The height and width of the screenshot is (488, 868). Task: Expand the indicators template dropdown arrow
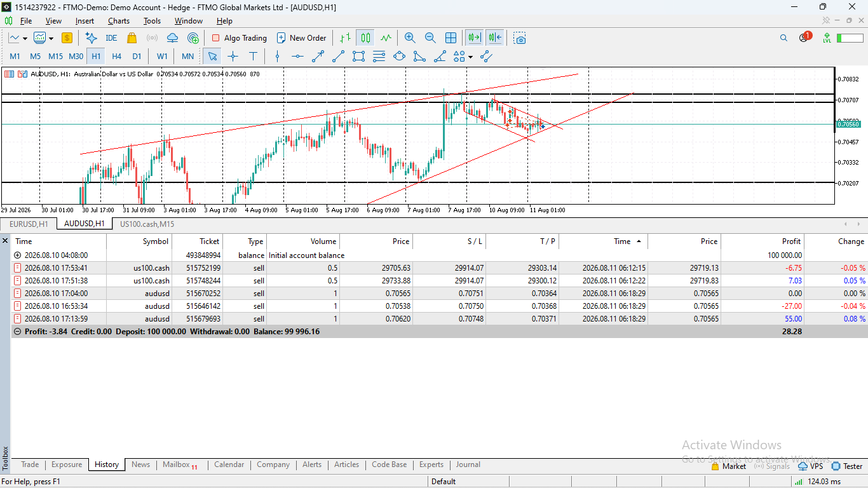(x=51, y=39)
